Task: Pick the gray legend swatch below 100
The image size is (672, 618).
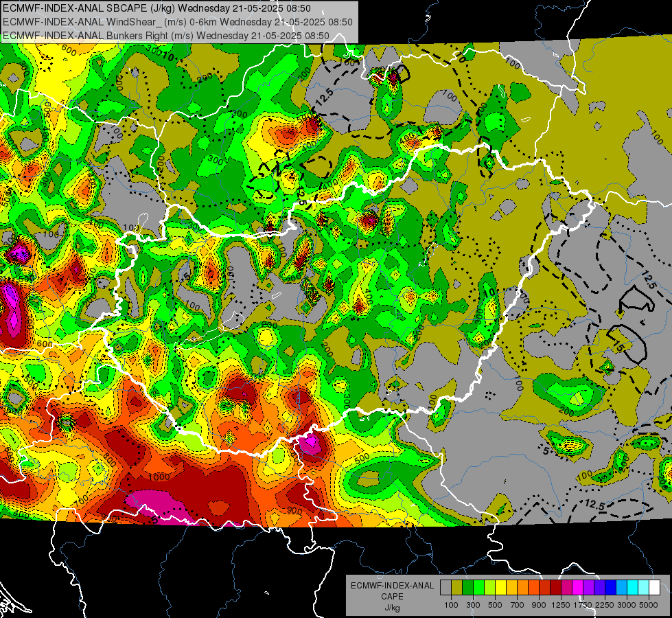Action: 445,588
